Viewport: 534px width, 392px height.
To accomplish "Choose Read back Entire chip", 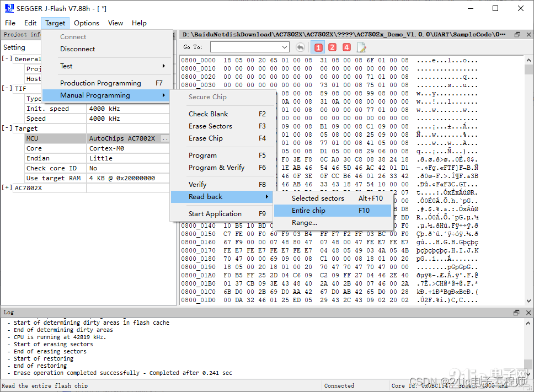I will 333,211.
